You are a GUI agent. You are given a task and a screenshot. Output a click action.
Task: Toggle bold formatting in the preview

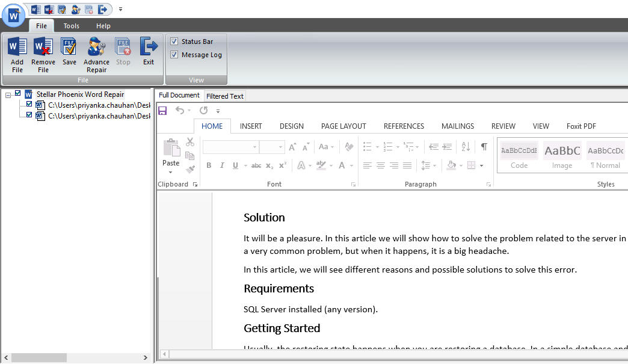[209, 165]
